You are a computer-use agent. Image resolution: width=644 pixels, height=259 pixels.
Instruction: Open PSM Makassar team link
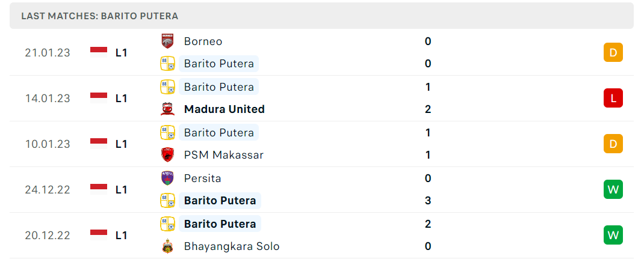click(224, 155)
